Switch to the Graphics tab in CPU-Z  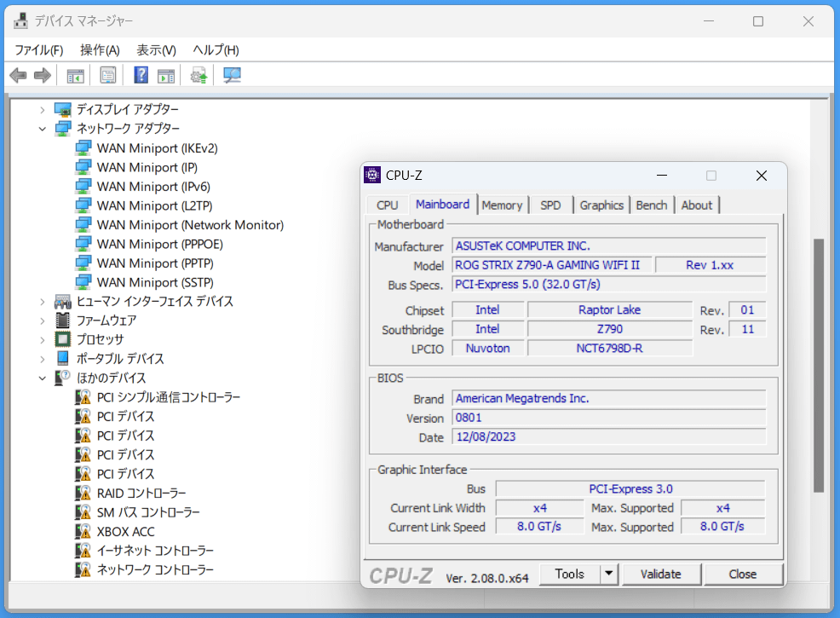[601, 205]
